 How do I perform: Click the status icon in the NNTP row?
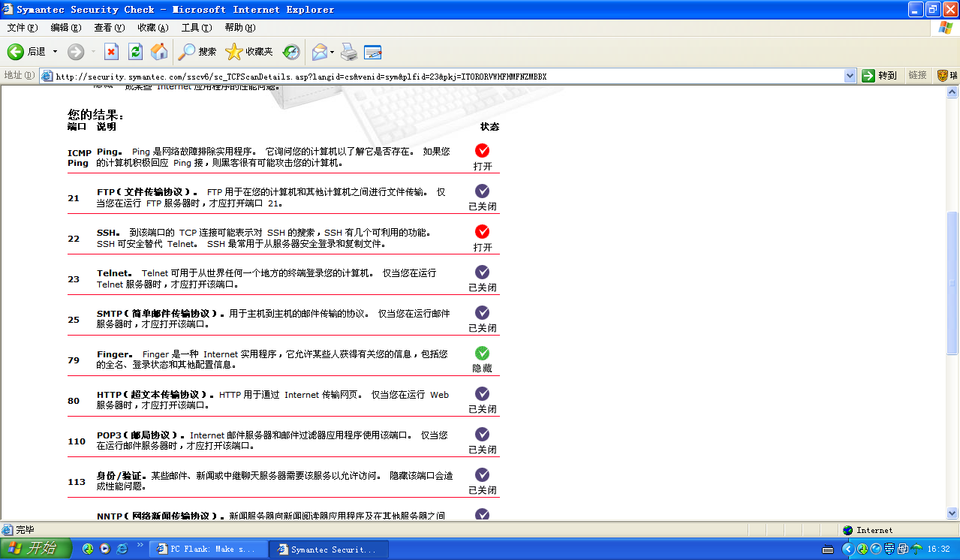click(x=483, y=514)
